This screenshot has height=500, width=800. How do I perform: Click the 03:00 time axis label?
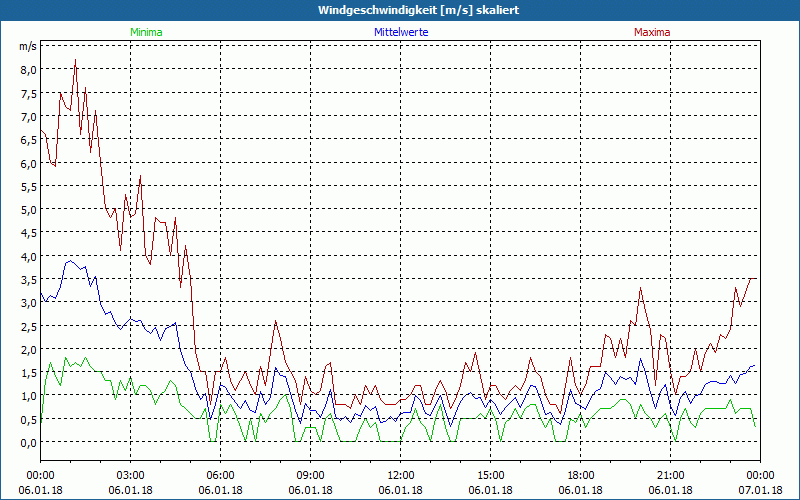click(x=130, y=476)
